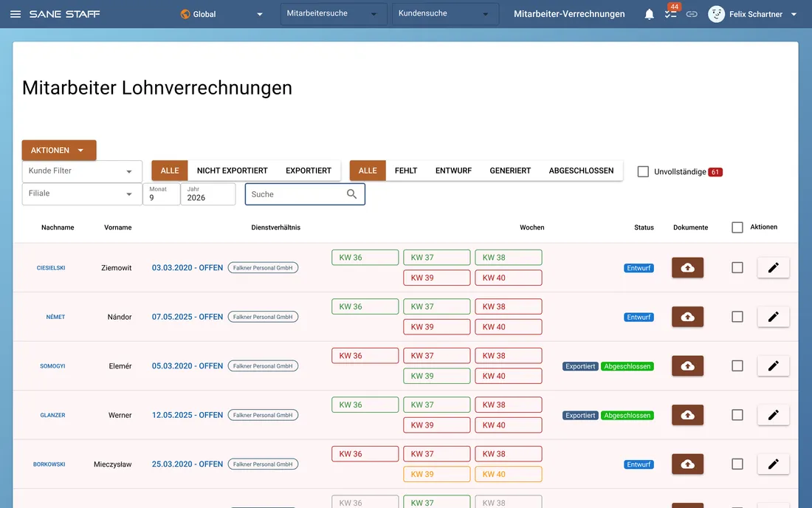The image size is (812, 508).
Task: Select the Generiert status tab
Action: coord(510,171)
